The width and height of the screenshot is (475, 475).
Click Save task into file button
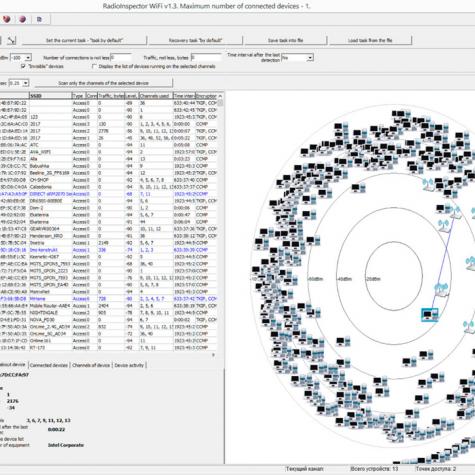click(x=286, y=40)
